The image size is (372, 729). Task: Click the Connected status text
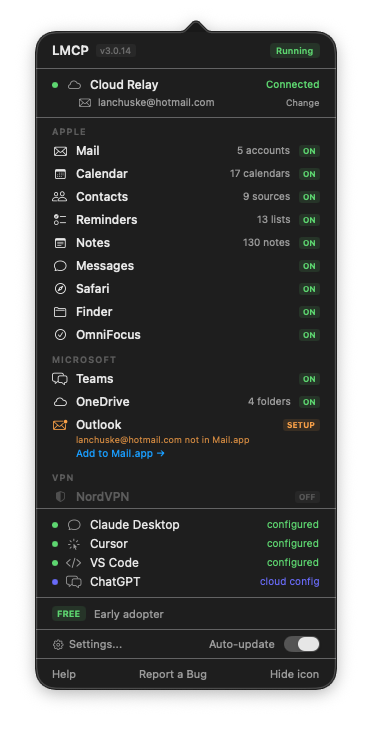pyautogui.click(x=293, y=85)
